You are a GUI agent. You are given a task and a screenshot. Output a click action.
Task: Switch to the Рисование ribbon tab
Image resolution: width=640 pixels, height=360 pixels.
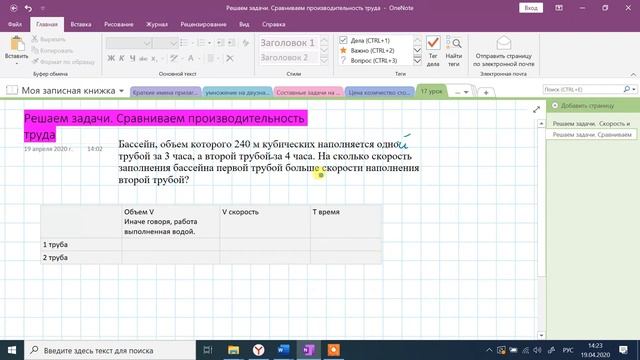118,24
